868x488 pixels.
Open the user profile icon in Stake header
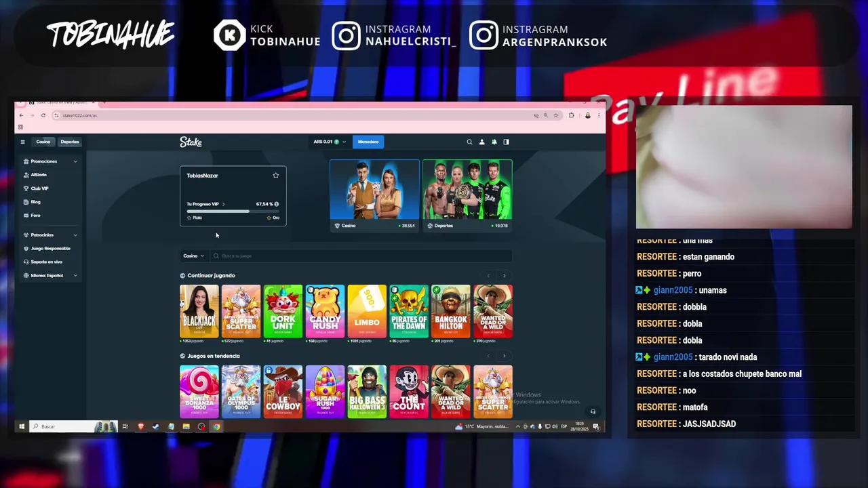pos(481,142)
